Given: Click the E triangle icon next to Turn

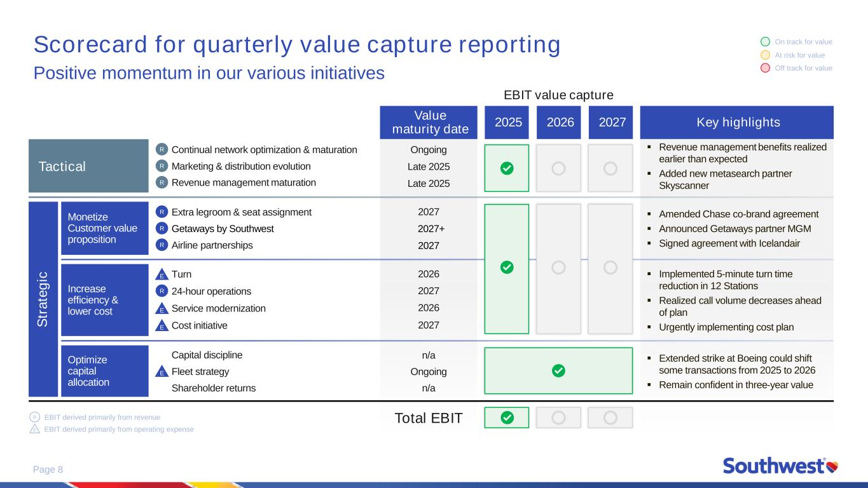Looking at the screenshot, I should click(162, 275).
